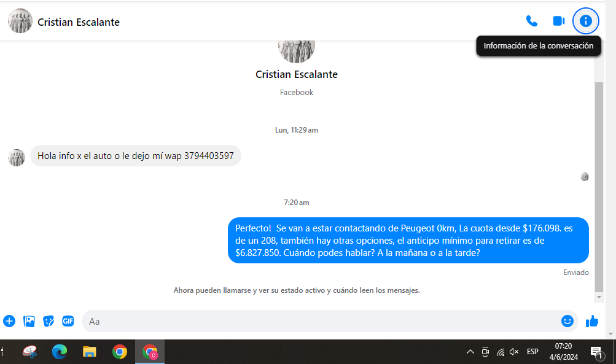Show hidden system tray icons
This screenshot has height=364, width=616.
(x=470, y=352)
